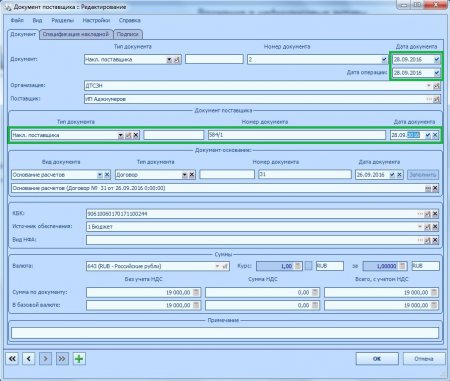Open calculator for В базовой валюте без НДС
Viewport: 450px width, 381px height.
(x=196, y=305)
